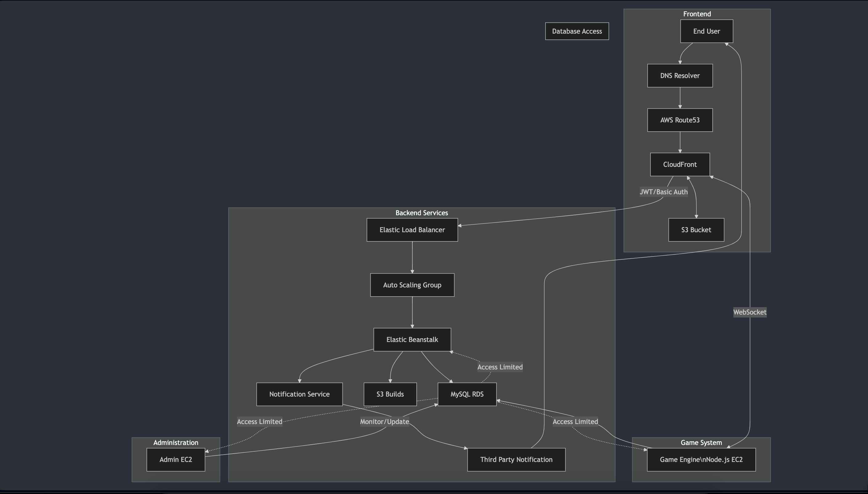Select the DNS Resolver node
The width and height of the screenshot is (868, 494).
pyautogui.click(x=679, y=76)
